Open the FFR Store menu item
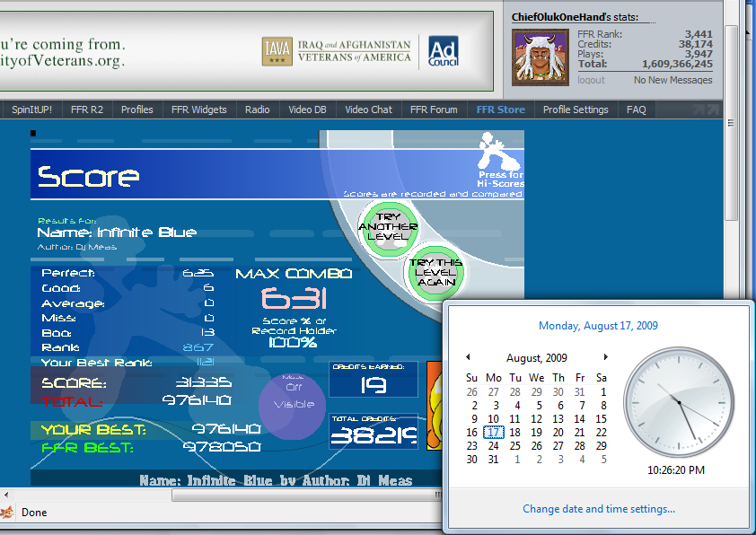 500,110
